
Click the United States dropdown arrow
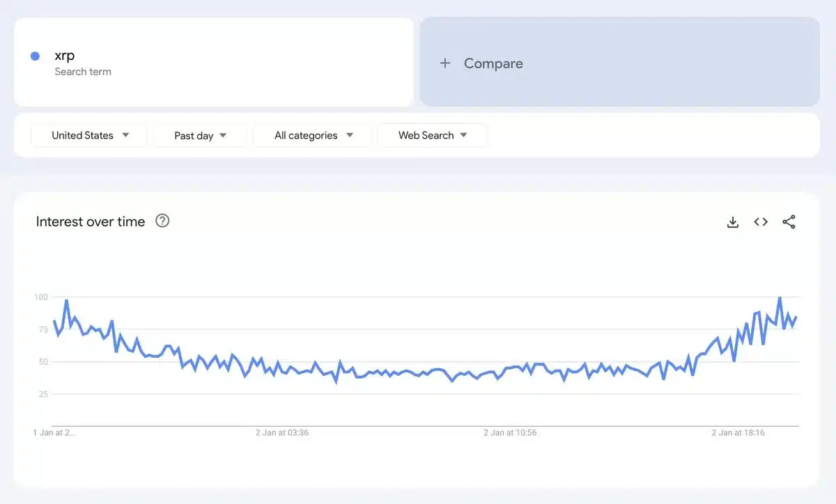tap(125, 136)
